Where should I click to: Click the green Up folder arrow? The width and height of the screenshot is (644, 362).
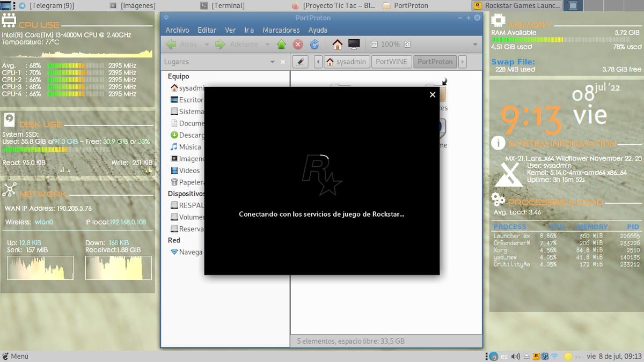point(281,45)
